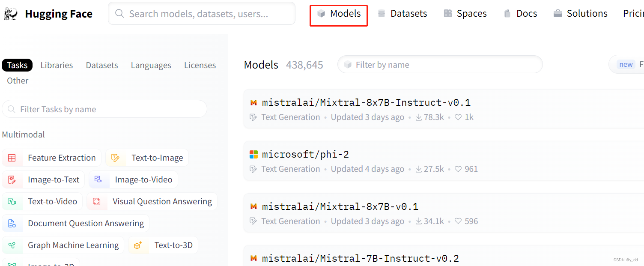This screenshot has width=644, height=266.
Task: Switch to the Other filter tab
Action: pyautogui.click(x=18, y=81)
